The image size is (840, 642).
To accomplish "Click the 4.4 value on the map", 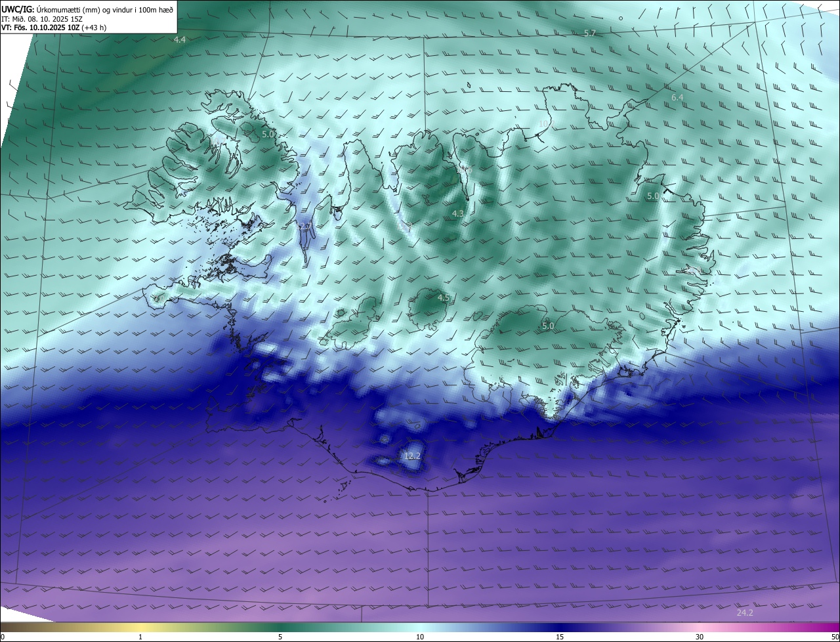I will [180, 40].
